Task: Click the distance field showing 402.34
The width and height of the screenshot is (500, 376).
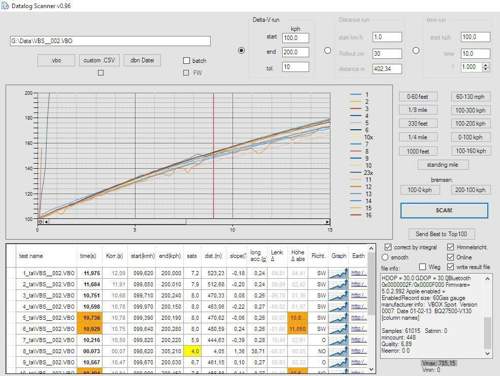Action: tap(387, 69)
